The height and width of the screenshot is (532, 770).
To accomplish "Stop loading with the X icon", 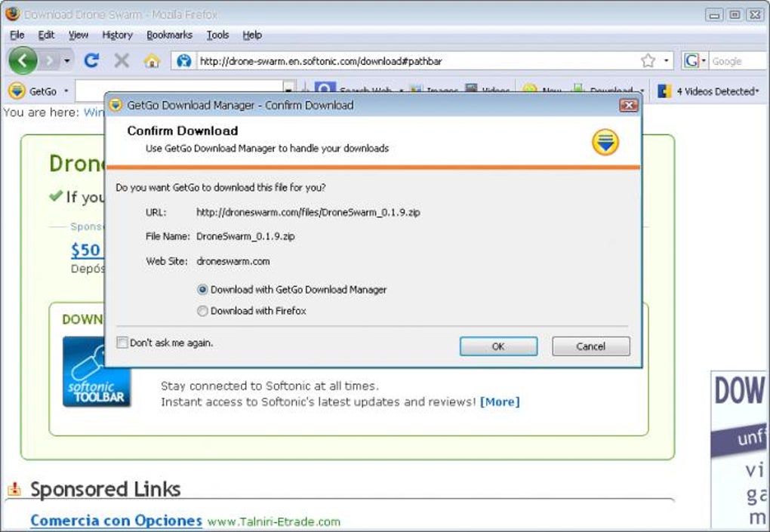I will point(122,61).
